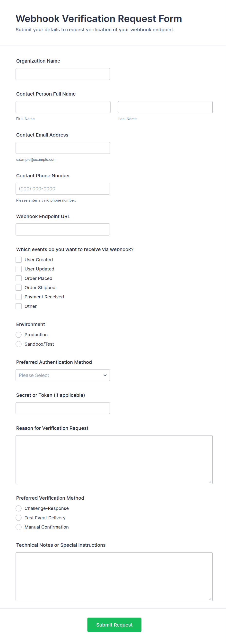
Task: Choose the Sandbox/Test environment option
Action: pos(18,344)
